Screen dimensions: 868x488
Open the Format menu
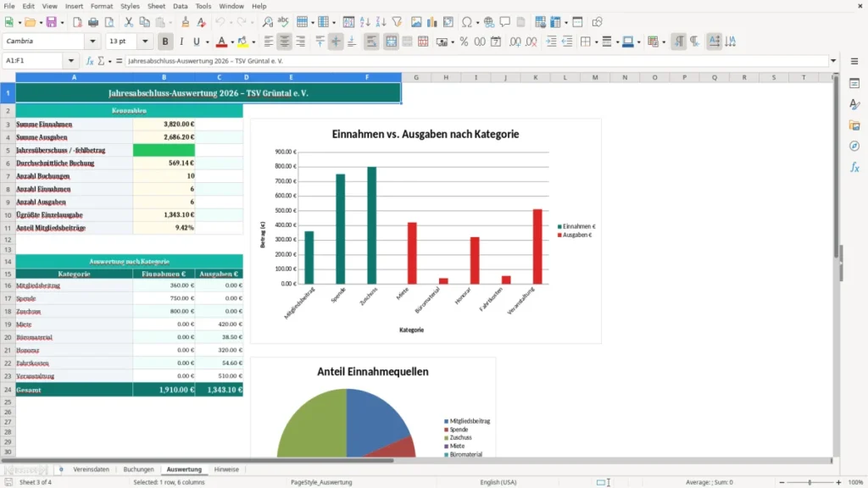102,6
